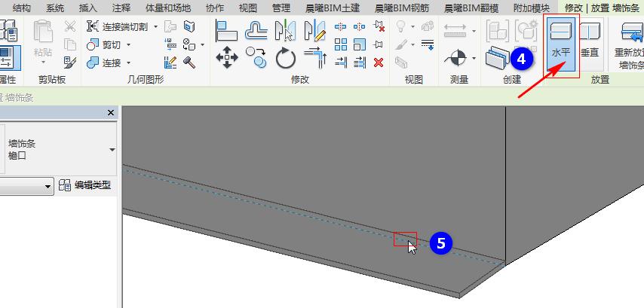644x308 pixels.
Task: Open the 注释 ribbon tab
Action: tap(122, 8)
